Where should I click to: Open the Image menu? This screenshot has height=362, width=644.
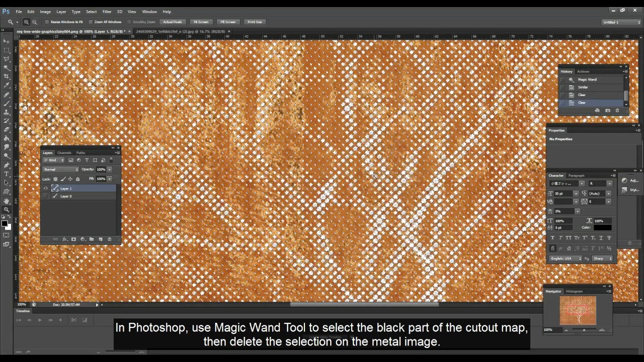click(x=45, y=12)
